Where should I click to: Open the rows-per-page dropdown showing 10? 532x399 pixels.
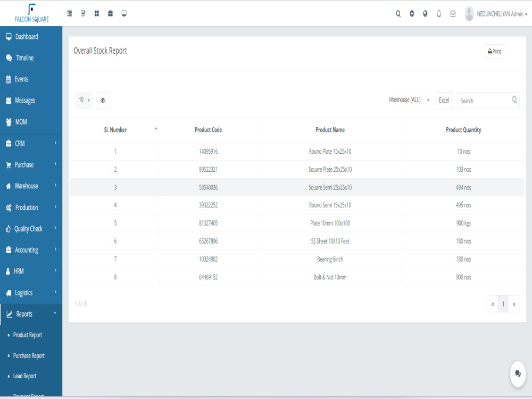click(x=84, y=100)
